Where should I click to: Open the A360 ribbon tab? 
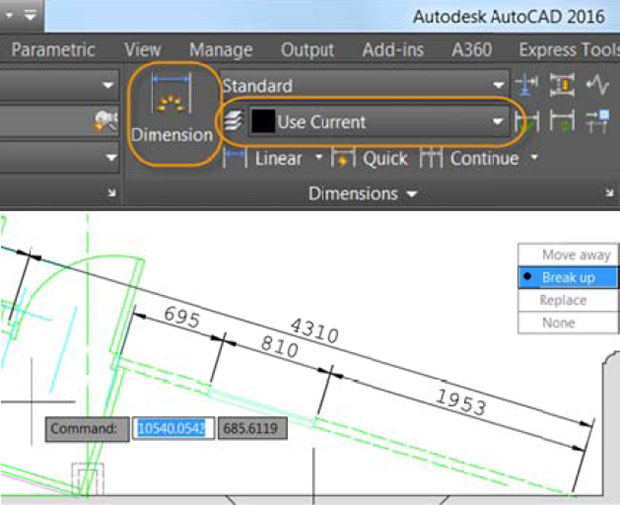472,50
